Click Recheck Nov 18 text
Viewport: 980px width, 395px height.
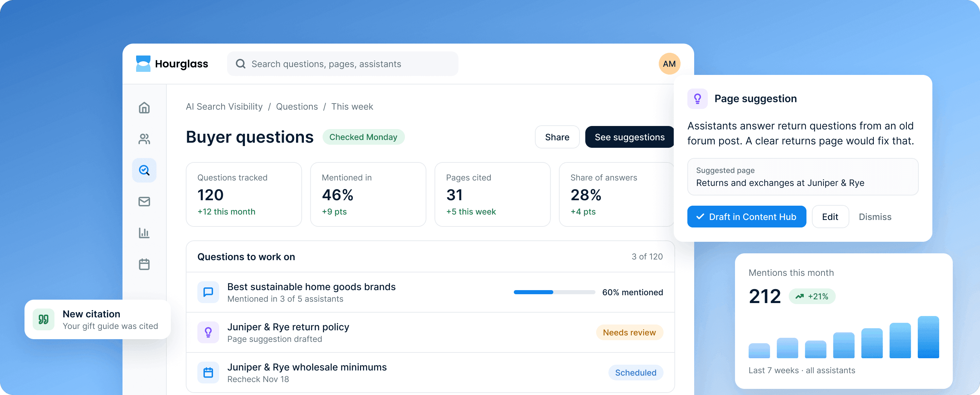coord(258,379)
